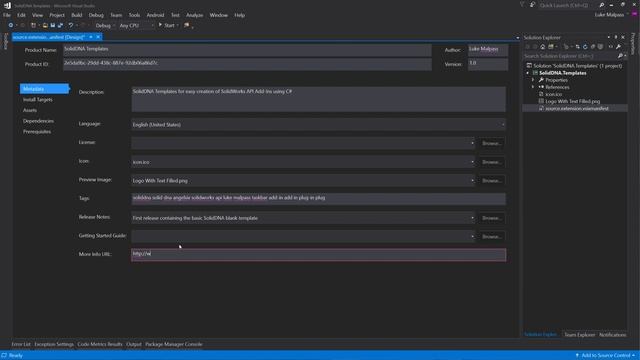Click the Version input field

[x=488, y=64]
